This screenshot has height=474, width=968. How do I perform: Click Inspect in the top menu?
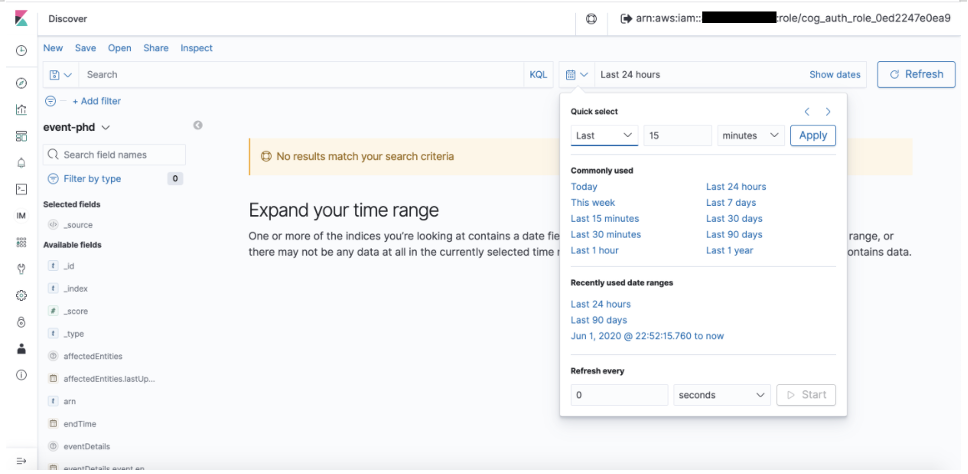[196, 48]
